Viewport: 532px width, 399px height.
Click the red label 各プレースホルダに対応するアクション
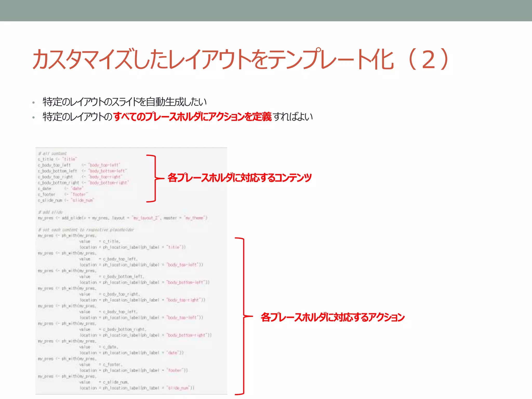pyautogui.click(x=332, y=317)
